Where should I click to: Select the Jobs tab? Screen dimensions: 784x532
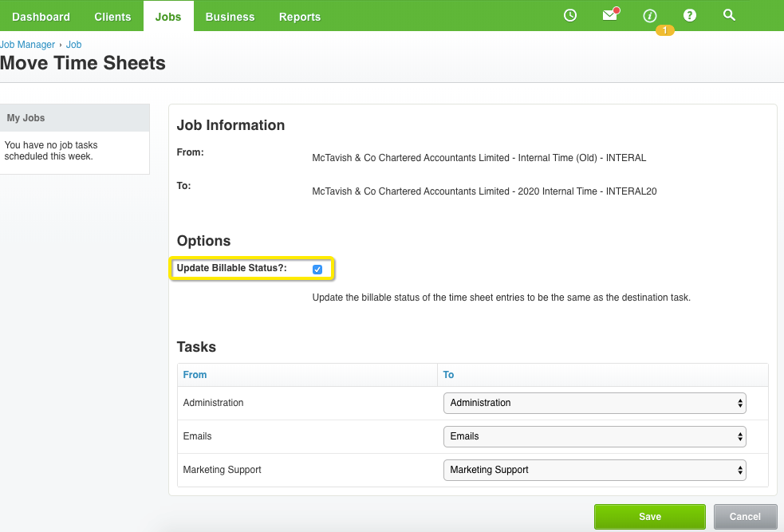pos(168,17)
